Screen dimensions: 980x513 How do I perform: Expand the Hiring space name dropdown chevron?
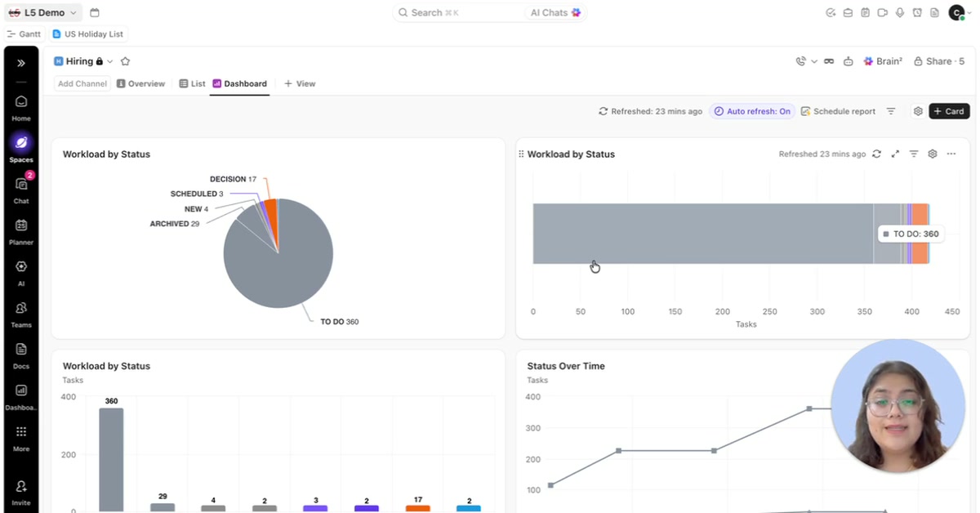pyautogui.click(x=110, y=61)
